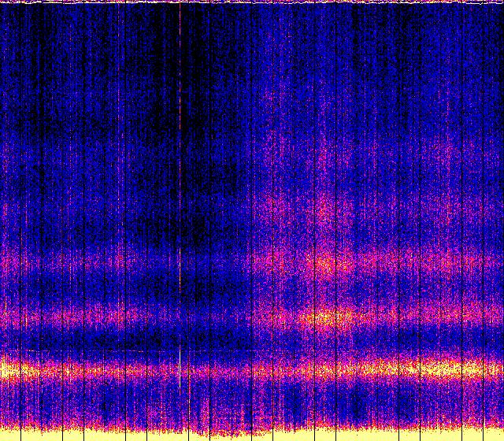Click the faint pink cloud above the upper band

(324, 206)
